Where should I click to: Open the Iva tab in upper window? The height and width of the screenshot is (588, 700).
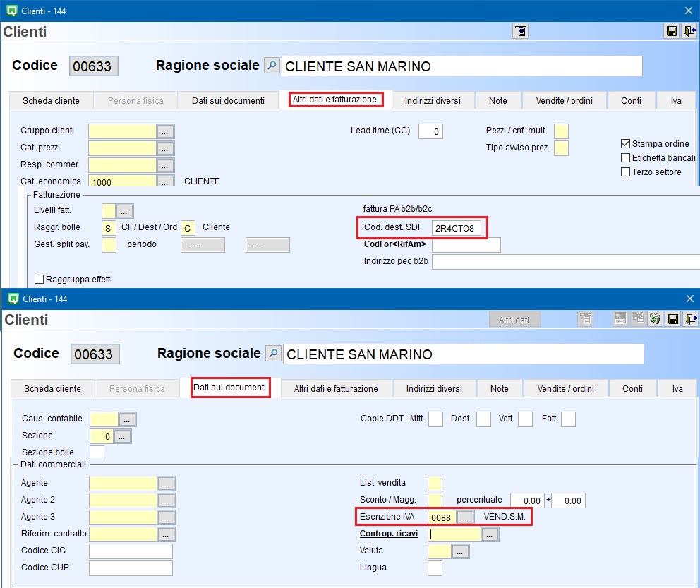coord(676,100)
